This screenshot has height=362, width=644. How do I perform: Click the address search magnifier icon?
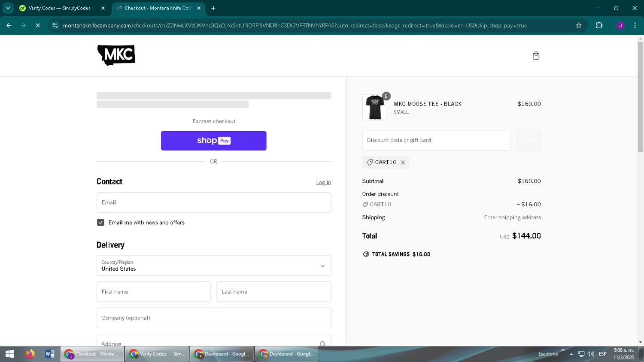tap(322, 344)
